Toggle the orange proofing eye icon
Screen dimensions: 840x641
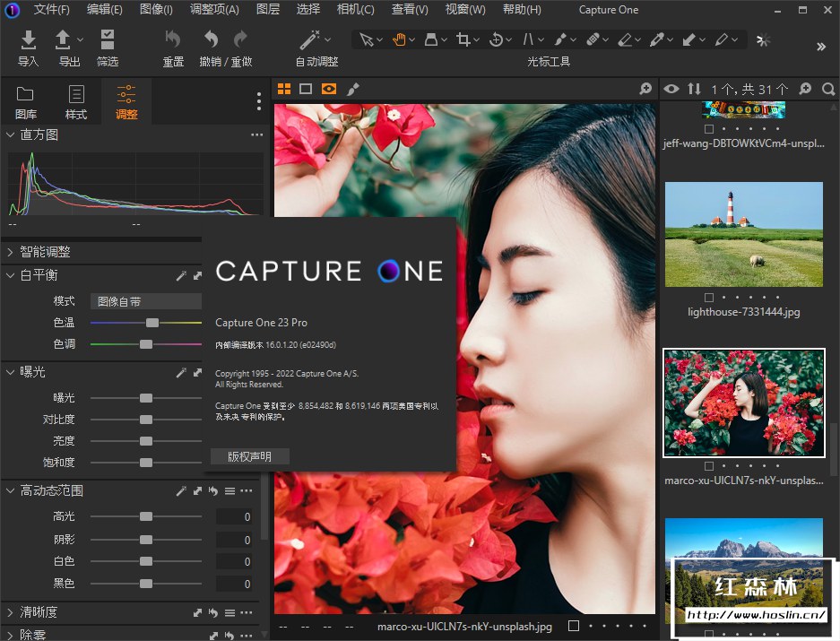329,89
